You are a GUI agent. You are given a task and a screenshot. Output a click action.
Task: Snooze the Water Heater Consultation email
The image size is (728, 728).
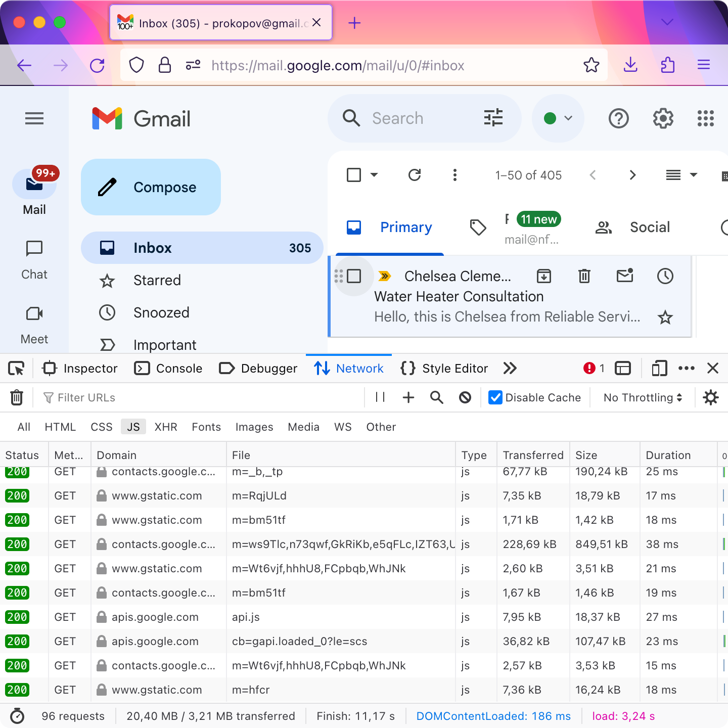pos(665,276)
